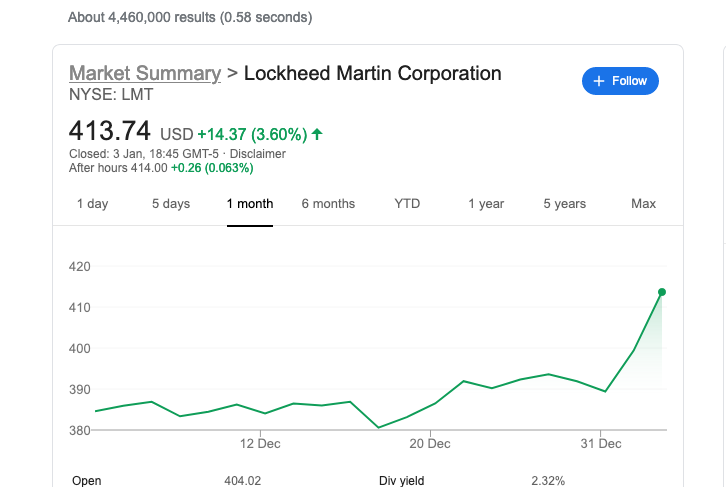Click the Closed: 3 Jan, 18:45 GMT-5 text
The height and width of the screenshot is (487, 726).
pyautogui.click(x=144, y=154)
